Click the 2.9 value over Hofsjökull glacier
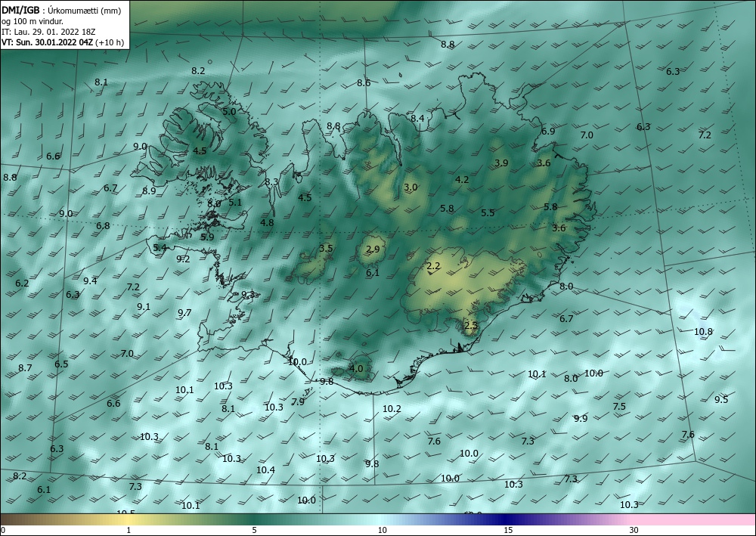The image size is (756, 536). (x=373, y=249)
